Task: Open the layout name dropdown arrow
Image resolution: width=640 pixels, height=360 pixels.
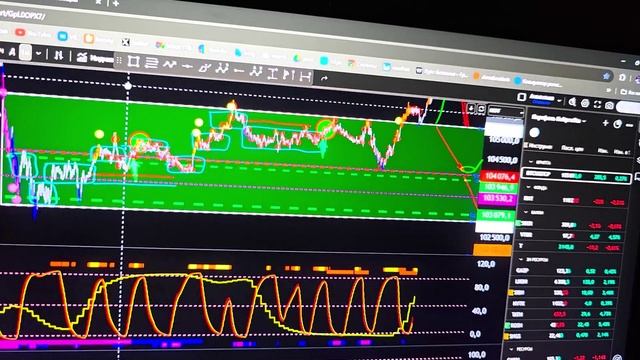Action: [x=559, y=100]
